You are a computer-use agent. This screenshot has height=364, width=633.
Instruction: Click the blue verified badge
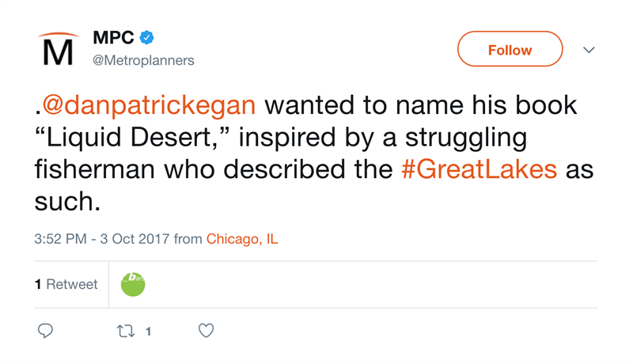coord(146,37)
